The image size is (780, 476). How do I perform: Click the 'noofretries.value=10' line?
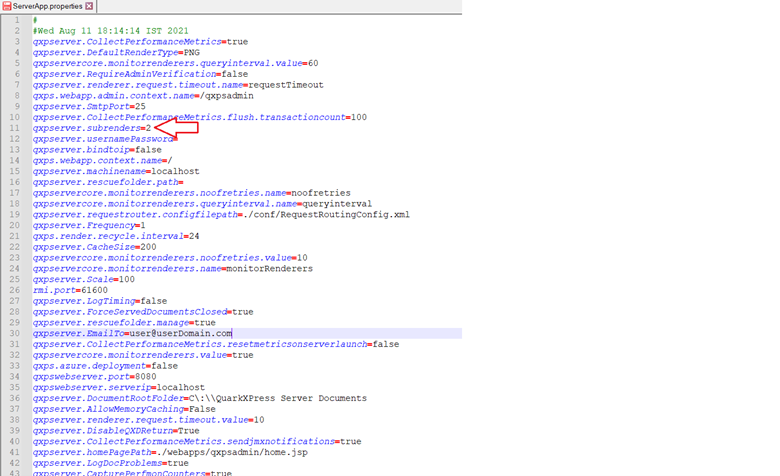pyautogui.click(x=170, y=258)
